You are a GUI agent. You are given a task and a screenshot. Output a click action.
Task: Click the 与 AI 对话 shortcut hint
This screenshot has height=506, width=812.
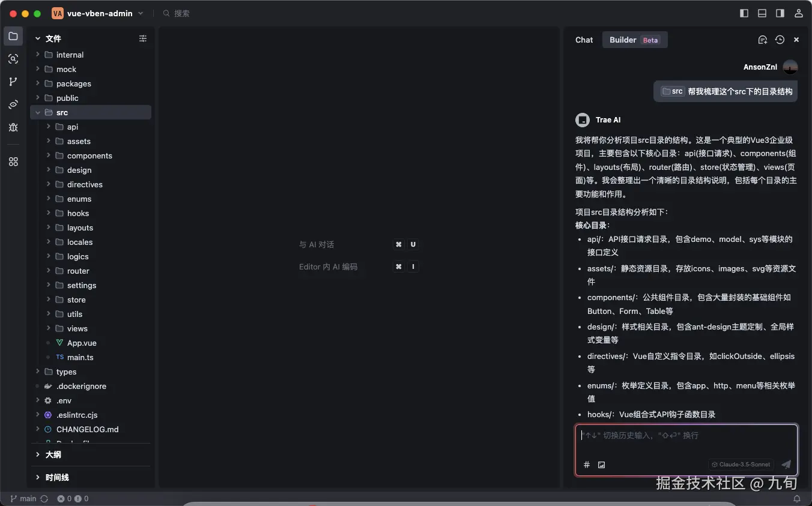[317, 244]
